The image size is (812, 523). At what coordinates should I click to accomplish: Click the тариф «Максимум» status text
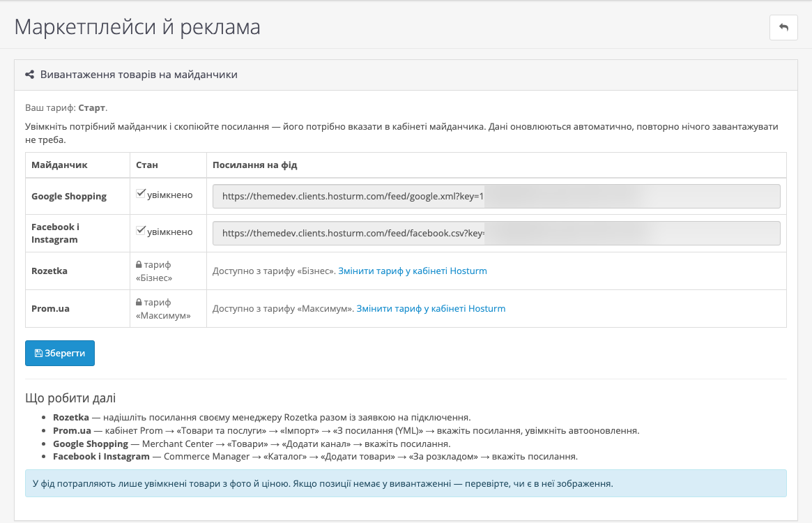click(x=163, y=309)
